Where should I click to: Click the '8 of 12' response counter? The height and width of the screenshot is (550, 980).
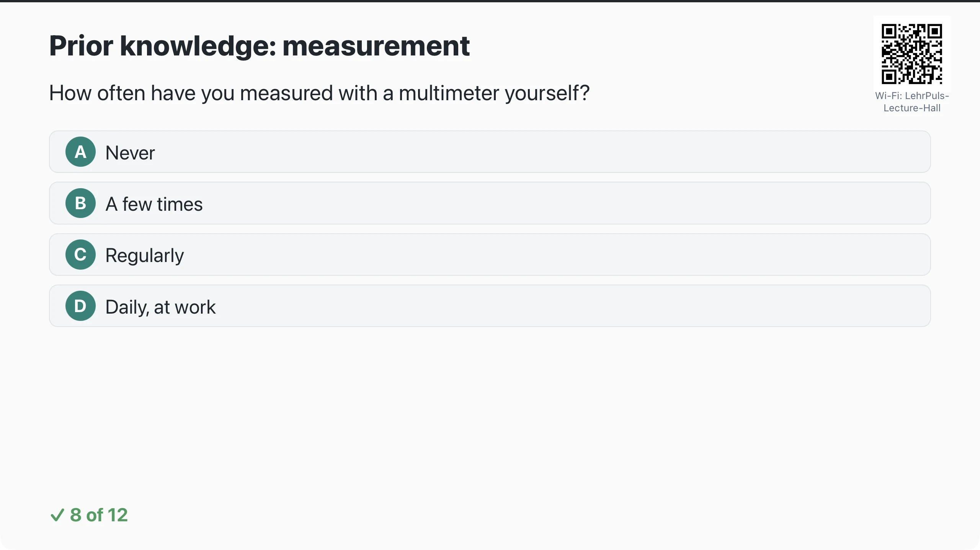(x=99, y=515)
